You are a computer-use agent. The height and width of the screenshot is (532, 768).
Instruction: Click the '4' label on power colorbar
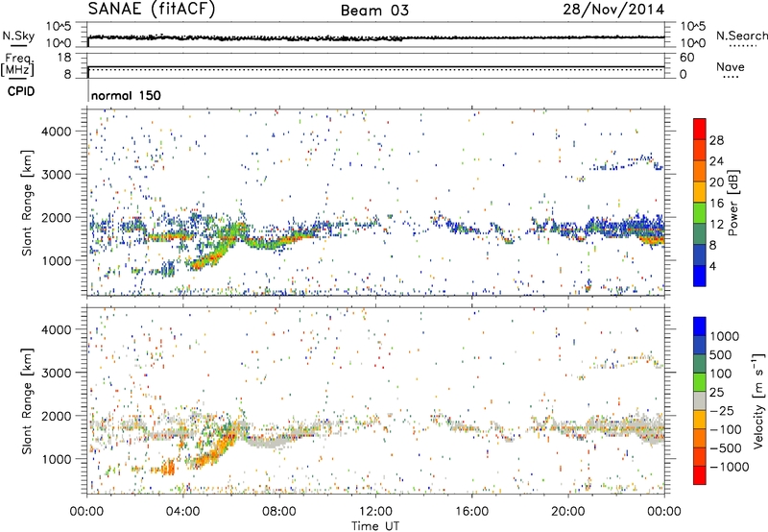click(712, 266)
